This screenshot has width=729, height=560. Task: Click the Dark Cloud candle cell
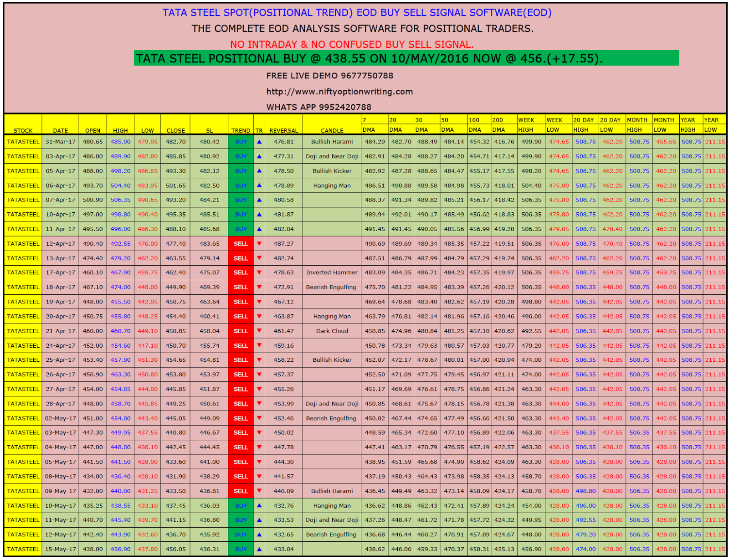click(x=332, y=331)
